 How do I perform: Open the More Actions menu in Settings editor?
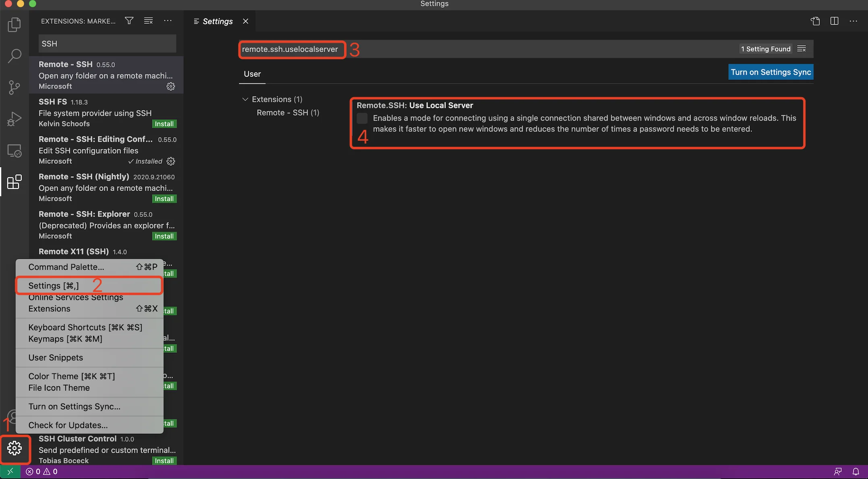click(x=853, y=21)
